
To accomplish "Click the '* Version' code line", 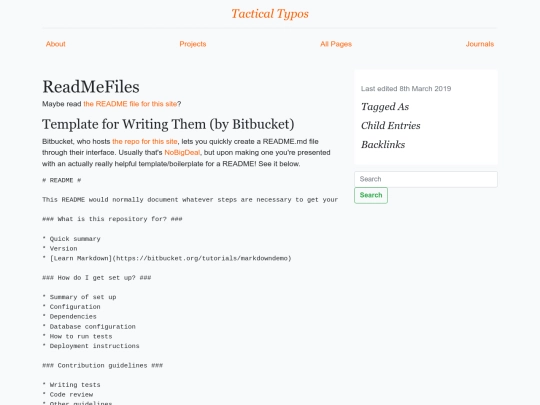I will click(x=60, y=249).
